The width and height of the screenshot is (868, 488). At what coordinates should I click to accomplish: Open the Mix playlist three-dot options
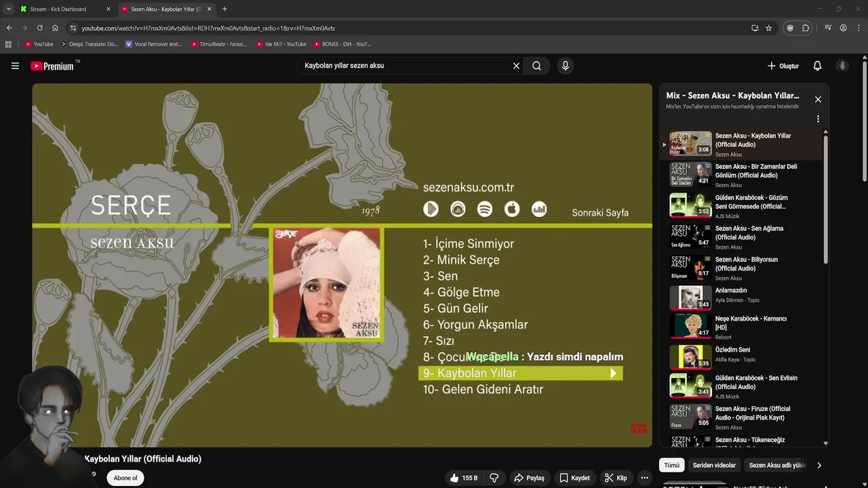(818, 119)
